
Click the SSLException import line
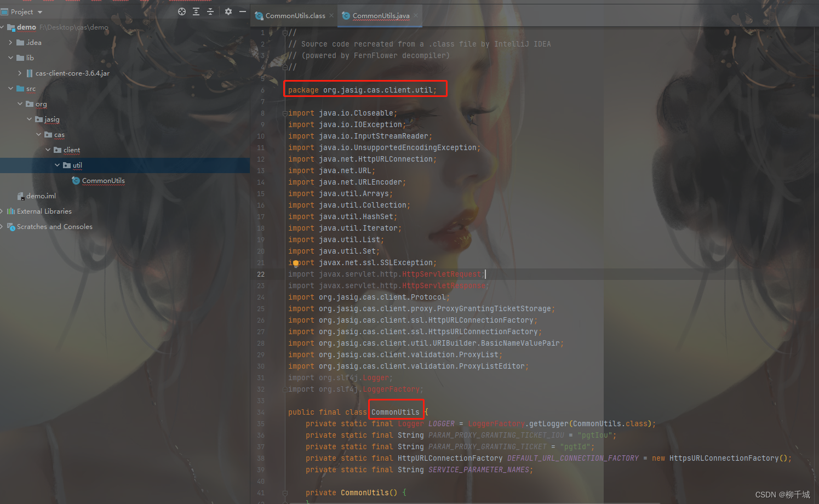coord(363,263)
